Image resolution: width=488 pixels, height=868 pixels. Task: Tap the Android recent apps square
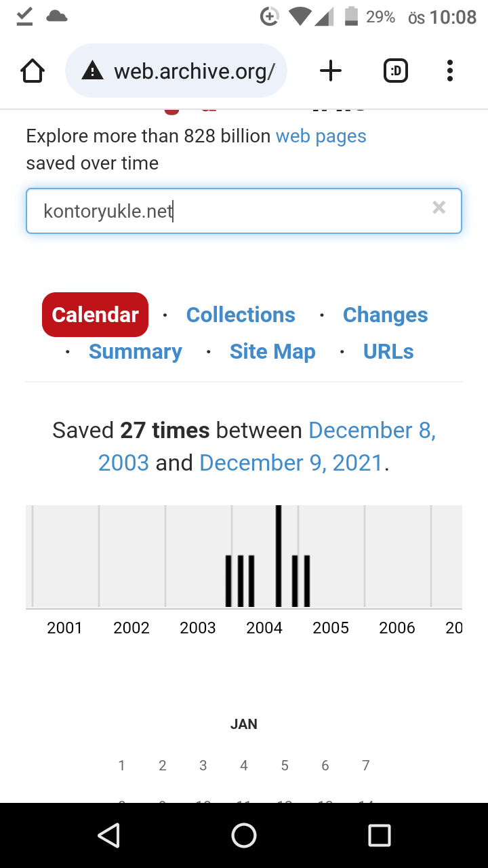click(x=380, y=835)
